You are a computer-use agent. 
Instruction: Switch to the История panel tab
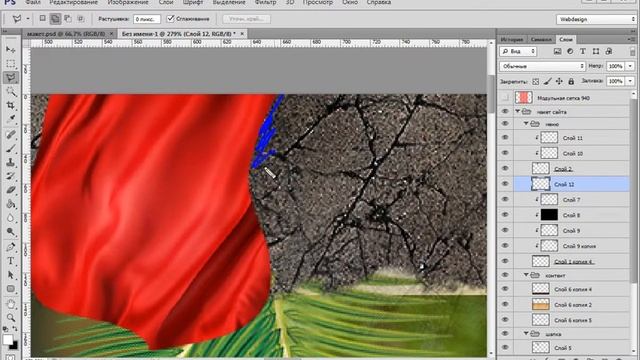point(512,40)
